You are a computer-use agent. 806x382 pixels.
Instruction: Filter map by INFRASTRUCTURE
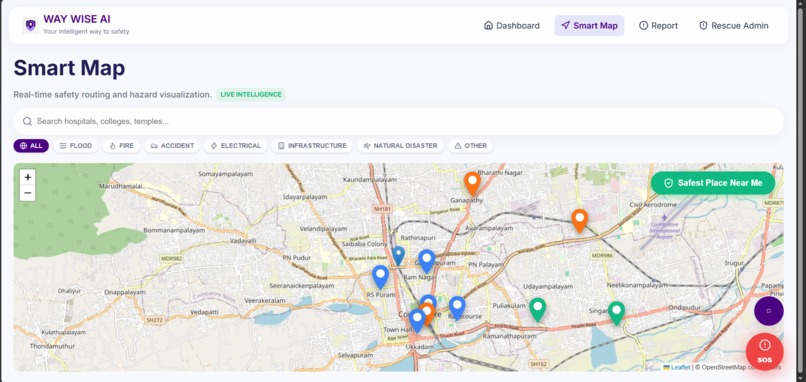click(x=312, y=146)
